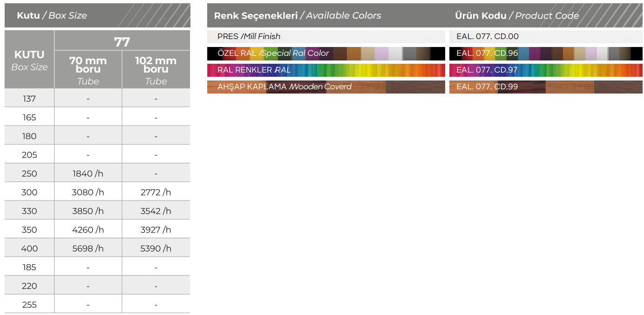
Task: Click the KUTU Box Size table header cell
Action: [29, 60]
